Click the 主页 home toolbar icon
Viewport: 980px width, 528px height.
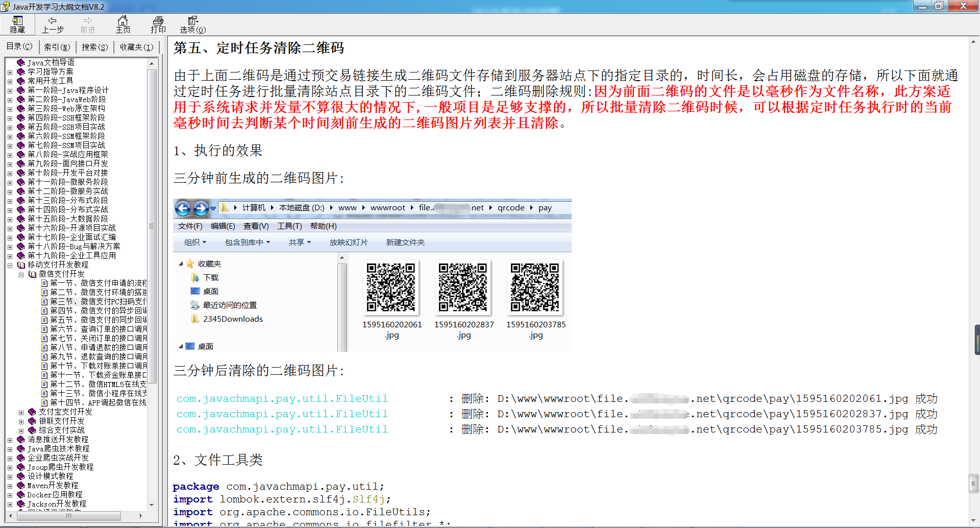pyautogui.click(x=123, y=25)
